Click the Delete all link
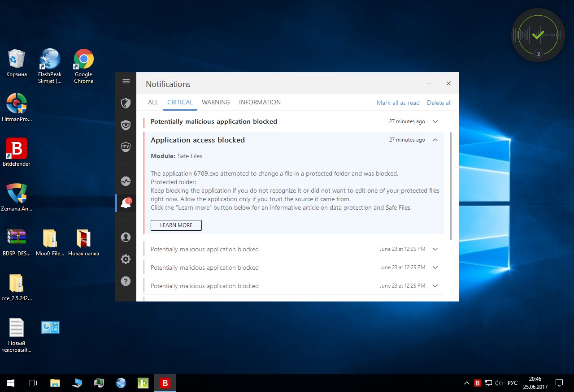Viewport: 574px width, 392px height. point(439,103)
